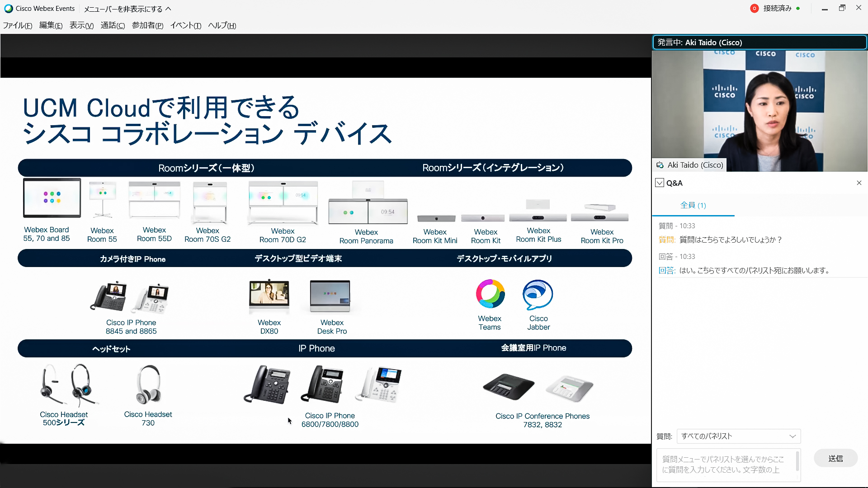Click the 発言中: Aki Taido (Cisco) header
The image size is (868, 488).
click(x=759, y=42)
